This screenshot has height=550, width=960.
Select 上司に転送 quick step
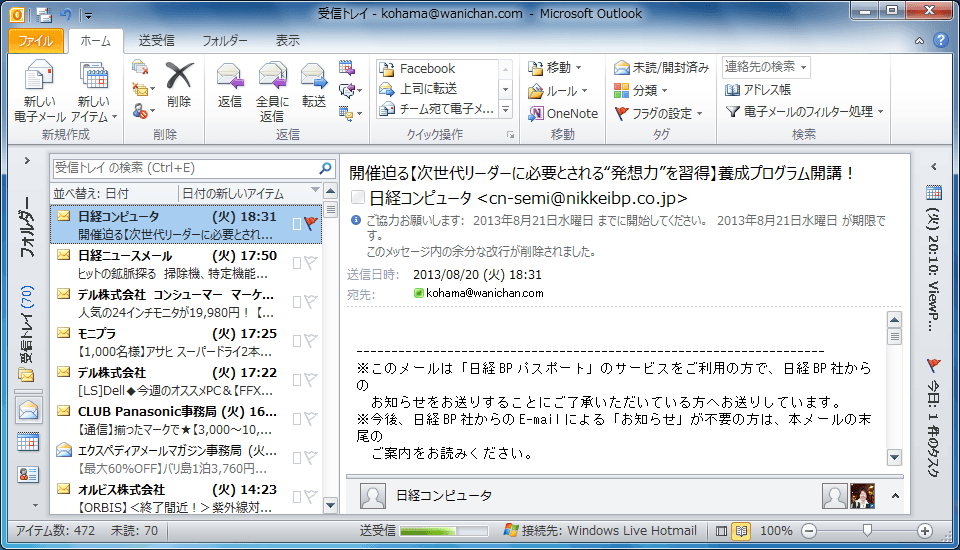437,89
